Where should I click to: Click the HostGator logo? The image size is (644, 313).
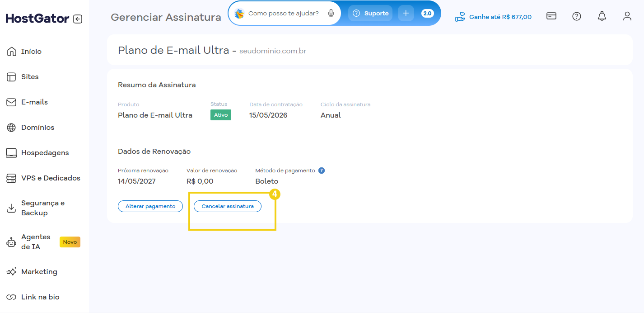pos(37,19)
